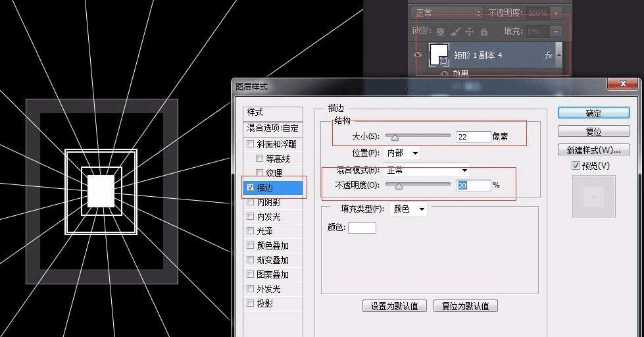Select the 颜色叠加 style row
644x337 pixels.
(273, 246)
